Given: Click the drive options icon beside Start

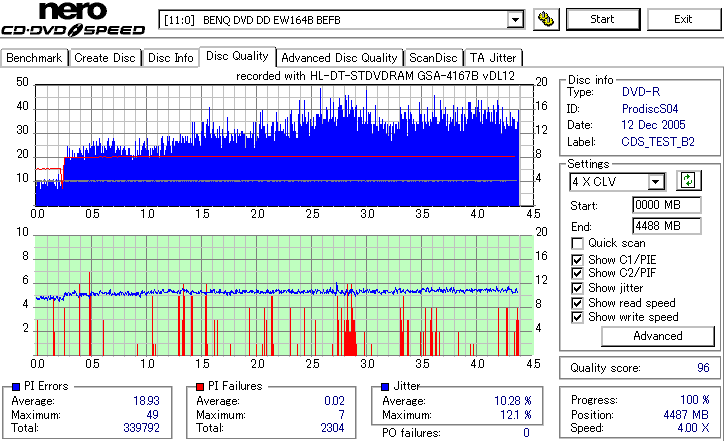Looking at the screenshot, I should tap(546, 19).
